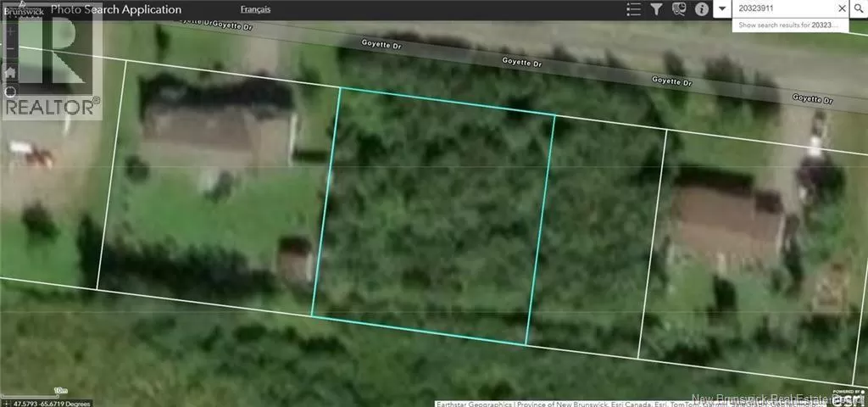The image size is (868, 407).
Task: Open the layer list panel
Action: point(633,9)
